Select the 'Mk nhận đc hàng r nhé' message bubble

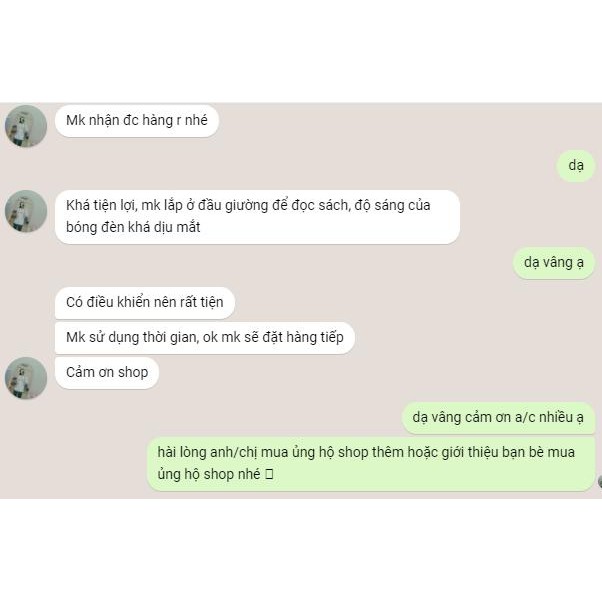pos(137,121)
